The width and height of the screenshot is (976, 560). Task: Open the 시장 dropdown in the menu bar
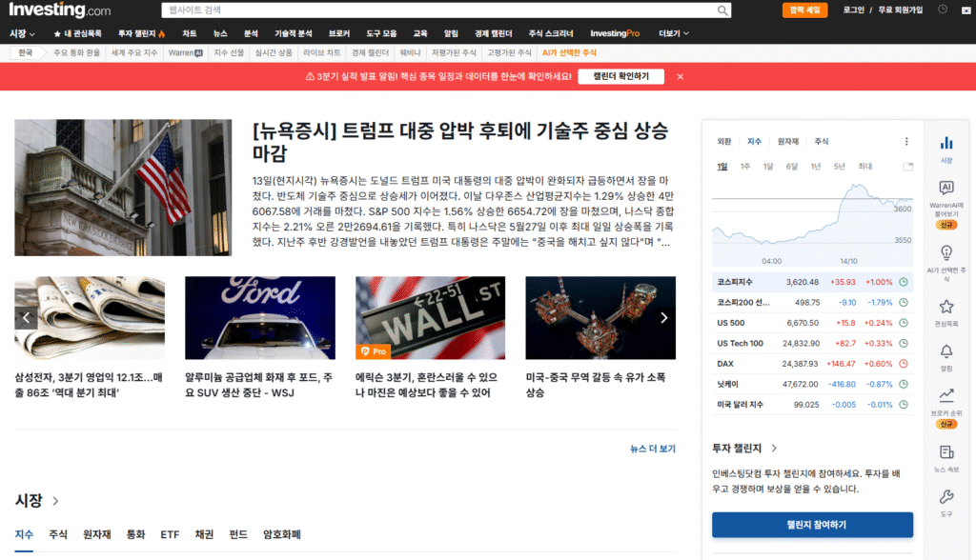tap(20, 32)
